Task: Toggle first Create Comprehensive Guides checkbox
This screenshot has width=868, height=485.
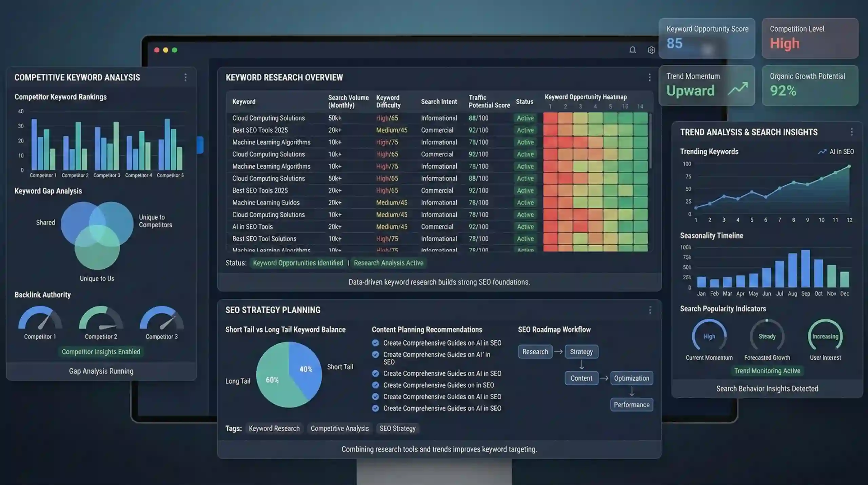Action: (x=375, y=343)
